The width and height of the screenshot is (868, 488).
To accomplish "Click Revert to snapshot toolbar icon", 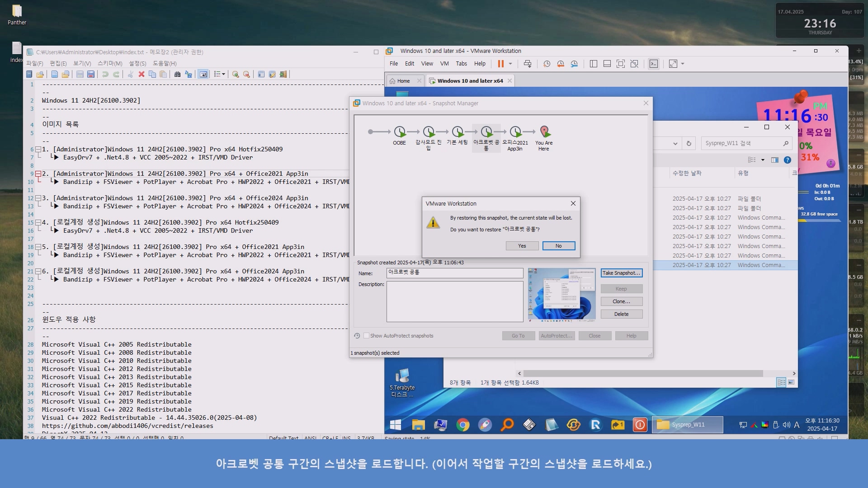I will point(561,64).
